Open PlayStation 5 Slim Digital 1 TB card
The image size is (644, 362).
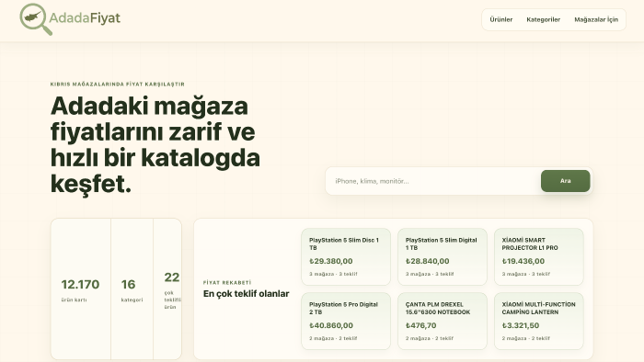443,256
